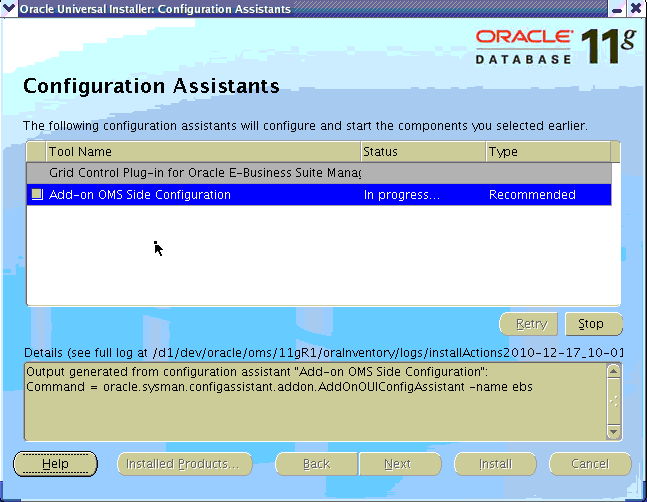Screen dimensions: 647x502
Task: Toggle the Add-on OMS Side Configuration checkbox
Action: click(x=37, y=195)
